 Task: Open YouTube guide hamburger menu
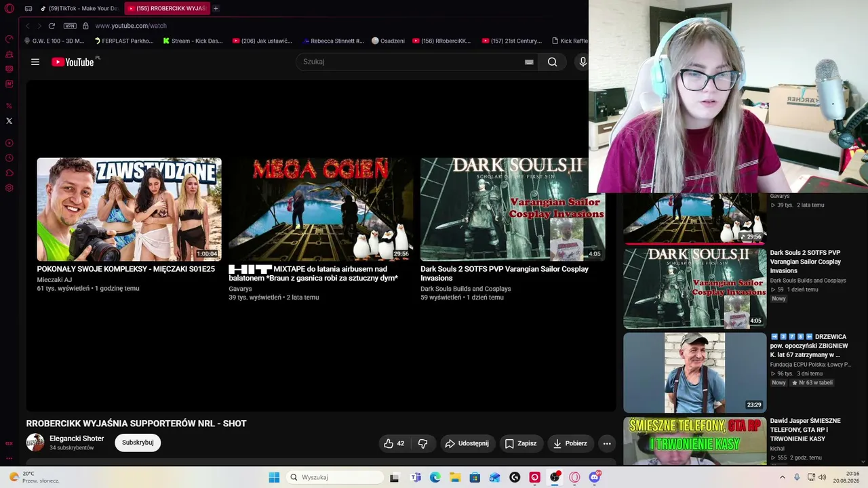pyautogui.click(x=35, y=62)
